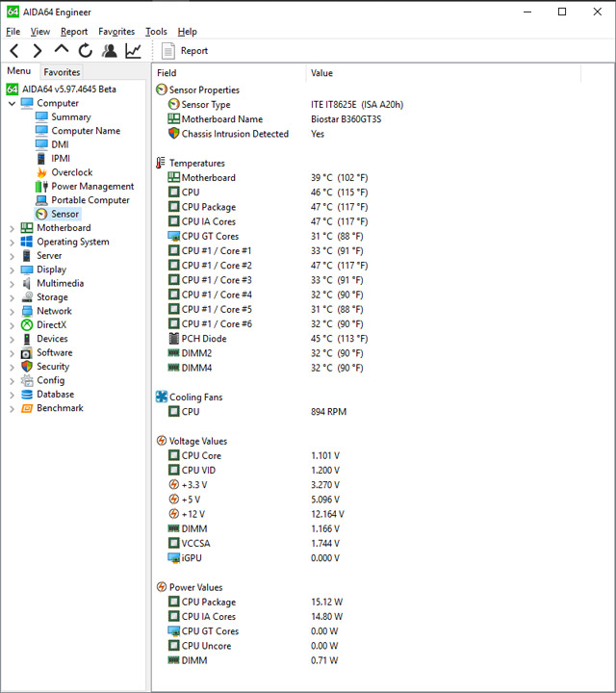
Task: Expand the Operating System tree node
Action: pos(12,243)
